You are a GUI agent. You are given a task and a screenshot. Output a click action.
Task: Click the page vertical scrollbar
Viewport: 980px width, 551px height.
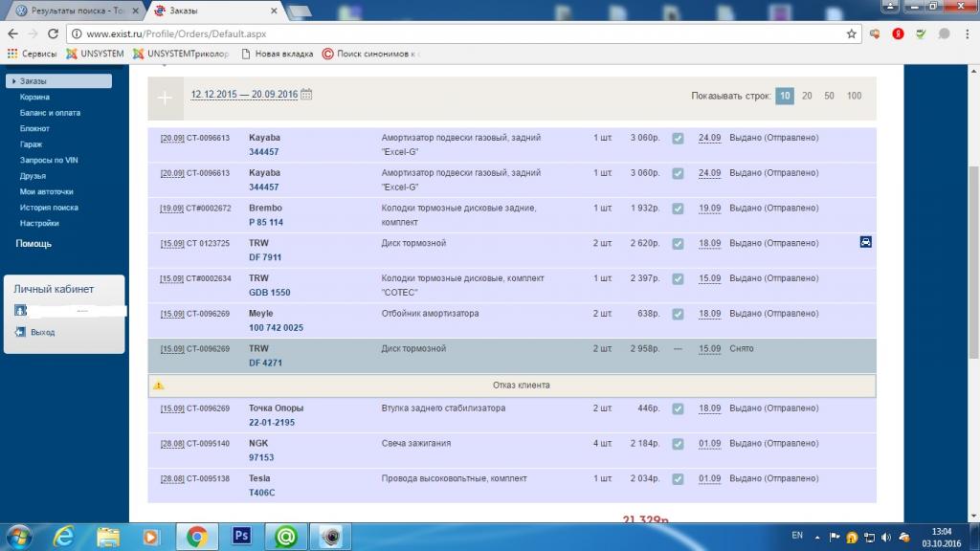click(x=973, y=262)
